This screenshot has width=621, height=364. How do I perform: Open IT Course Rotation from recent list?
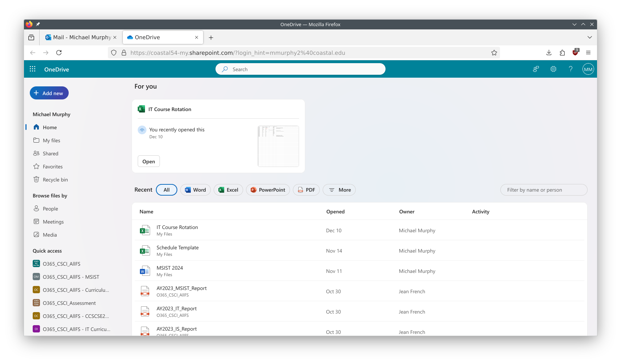pos(177,227)
